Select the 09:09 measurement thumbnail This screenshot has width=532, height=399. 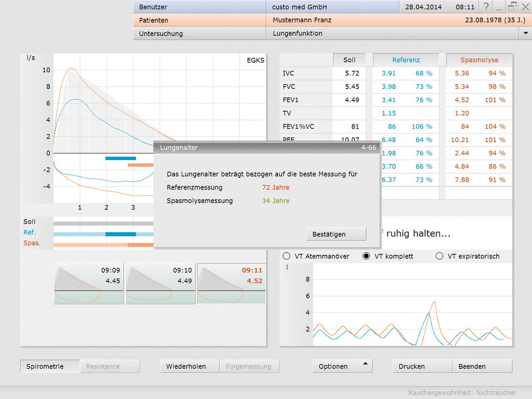pyautogui.click(x=89, y=283)
